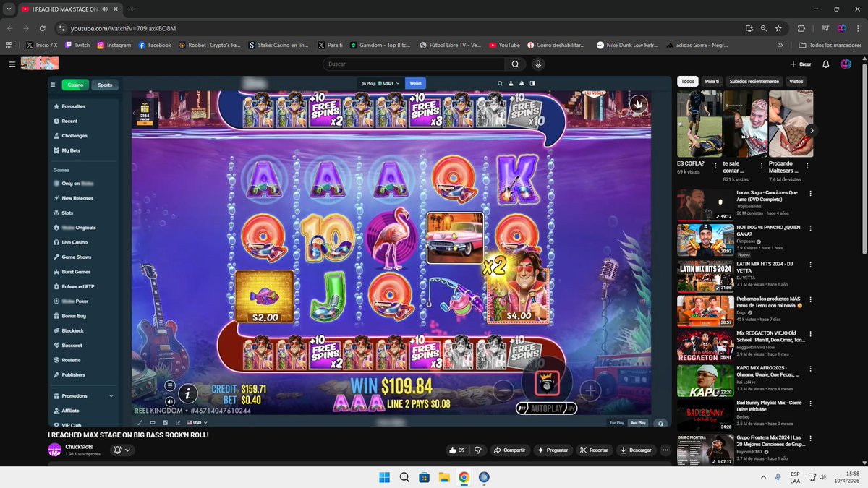The height and width of the screenshot is (488, 868).
Task: Expand the Promotions section chevron
Action: pyautogui.click(x=111, y=396)
